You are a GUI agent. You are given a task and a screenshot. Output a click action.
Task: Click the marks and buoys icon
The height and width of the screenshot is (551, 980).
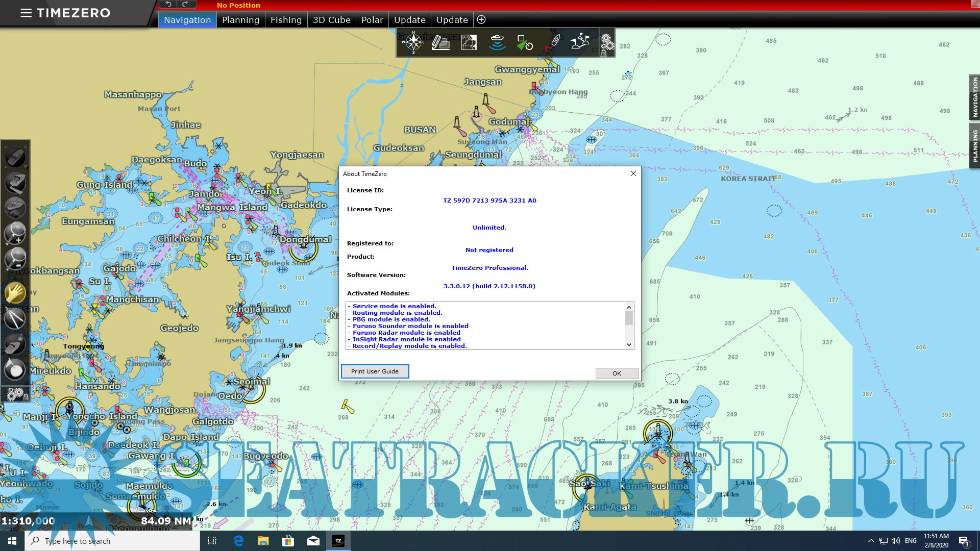click(x=580, y=42)
